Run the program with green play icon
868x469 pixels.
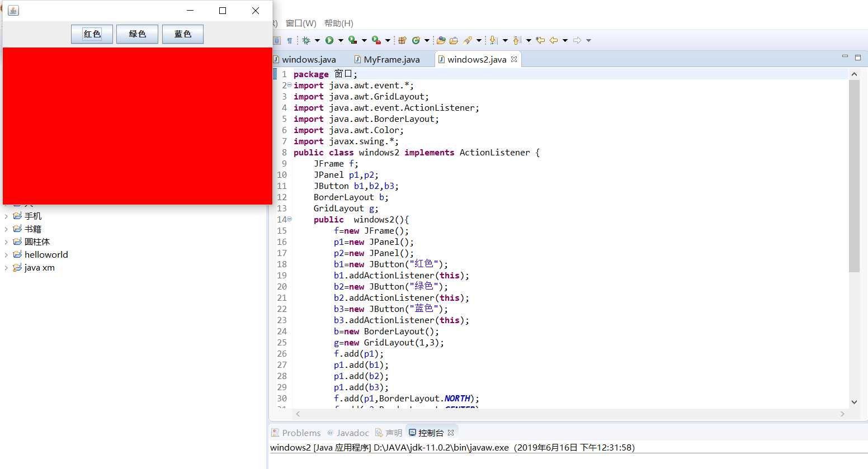[x=329, y=40]
